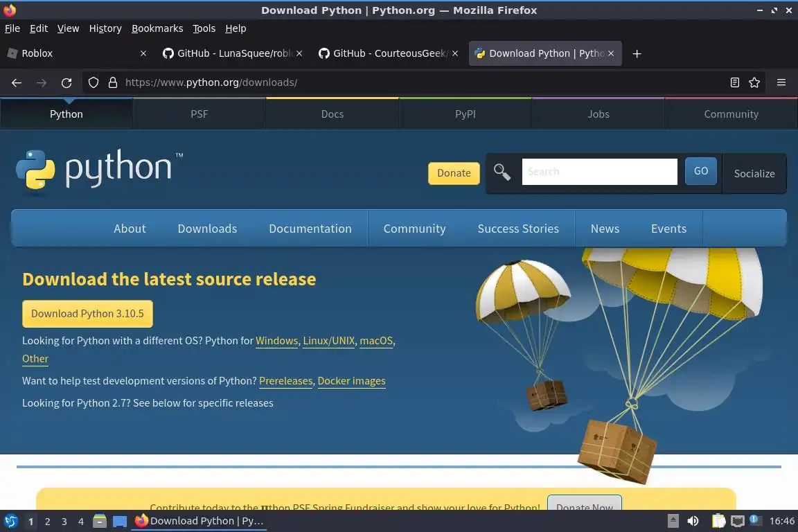Close the GitHub CourteousGeek tab
Image resolution: width=798 pixels, height=532 pixels.
point(455,53)
